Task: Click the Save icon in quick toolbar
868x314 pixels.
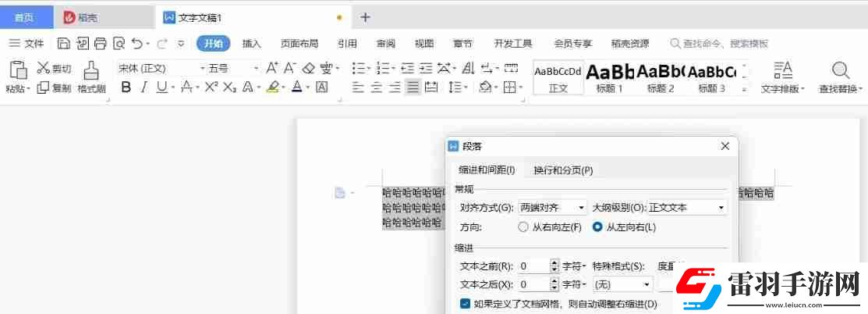Action: tap(64, 44)
